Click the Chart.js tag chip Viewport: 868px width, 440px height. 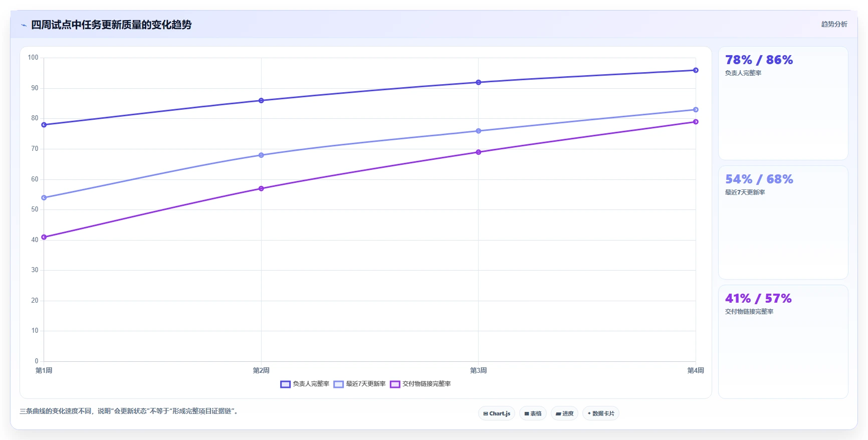point(497,413)
